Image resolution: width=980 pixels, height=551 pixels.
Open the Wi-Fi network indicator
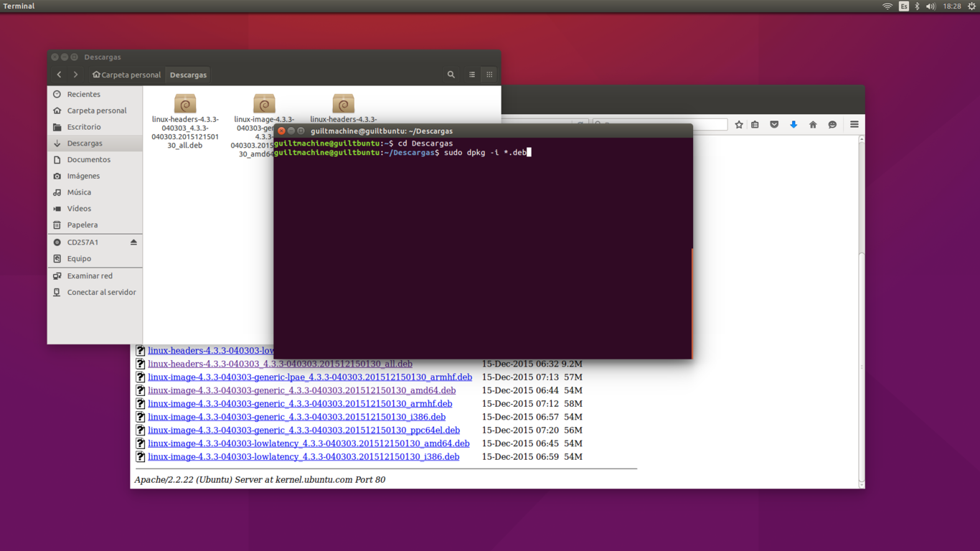tap(887, 6)
